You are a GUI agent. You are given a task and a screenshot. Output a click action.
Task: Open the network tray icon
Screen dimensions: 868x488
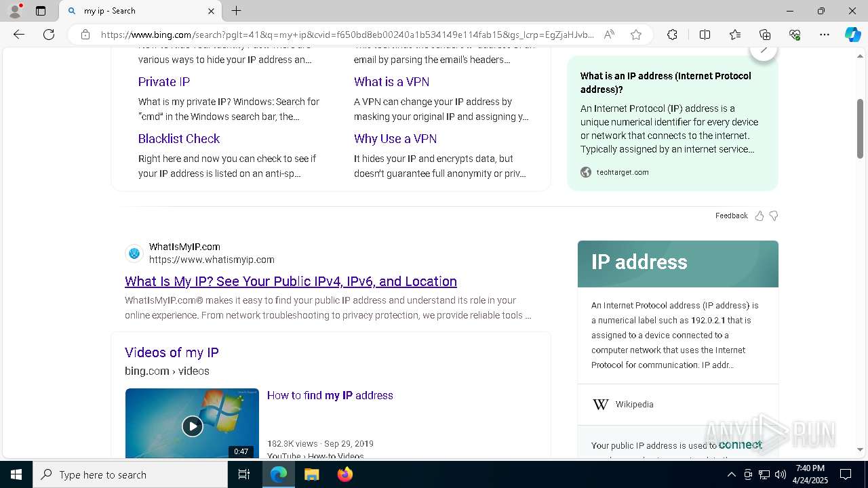[x=764, y=474]
